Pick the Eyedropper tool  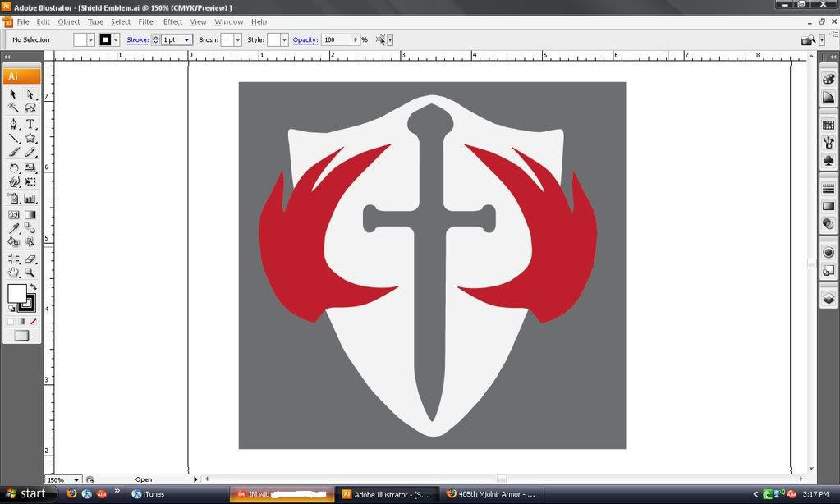click(13, 227)
